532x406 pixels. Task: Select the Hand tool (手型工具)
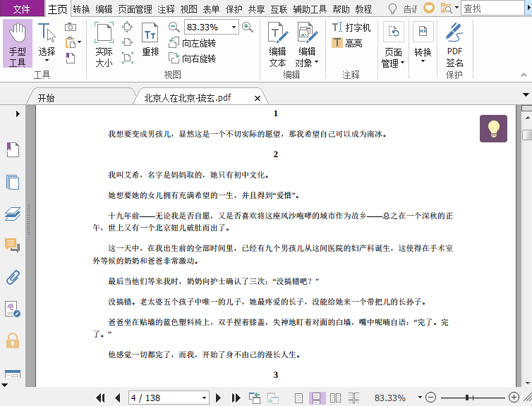pos(18,44)
